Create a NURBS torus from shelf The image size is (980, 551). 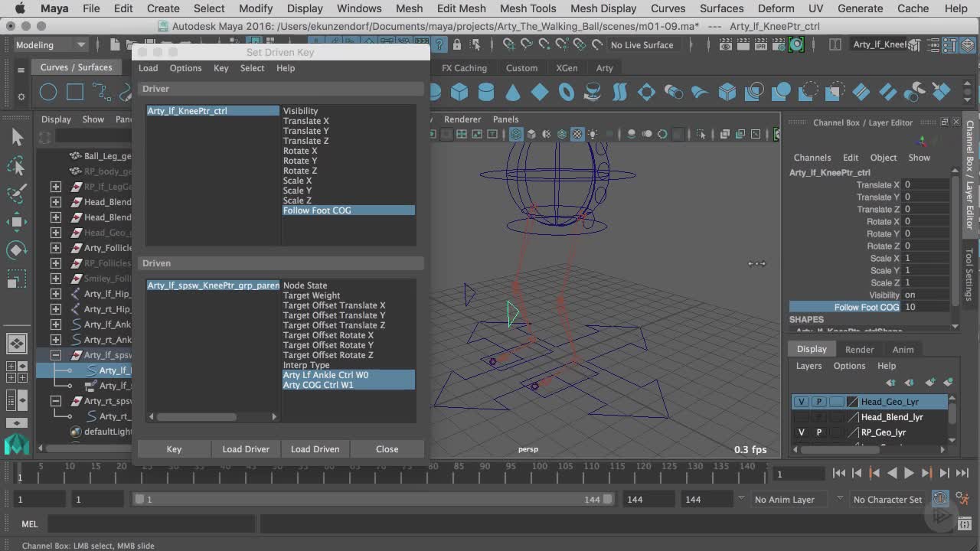coord(567,93)
